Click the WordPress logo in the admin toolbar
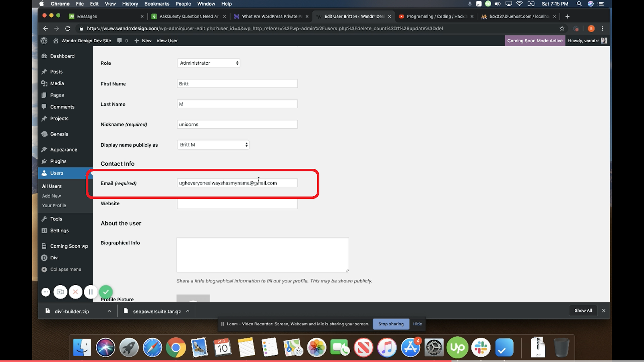 click(44, 41)
